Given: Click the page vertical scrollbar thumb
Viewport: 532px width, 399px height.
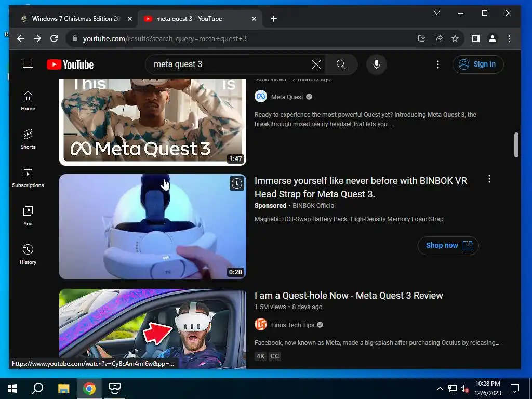Looking at the screenshot, I should (516, 145).
